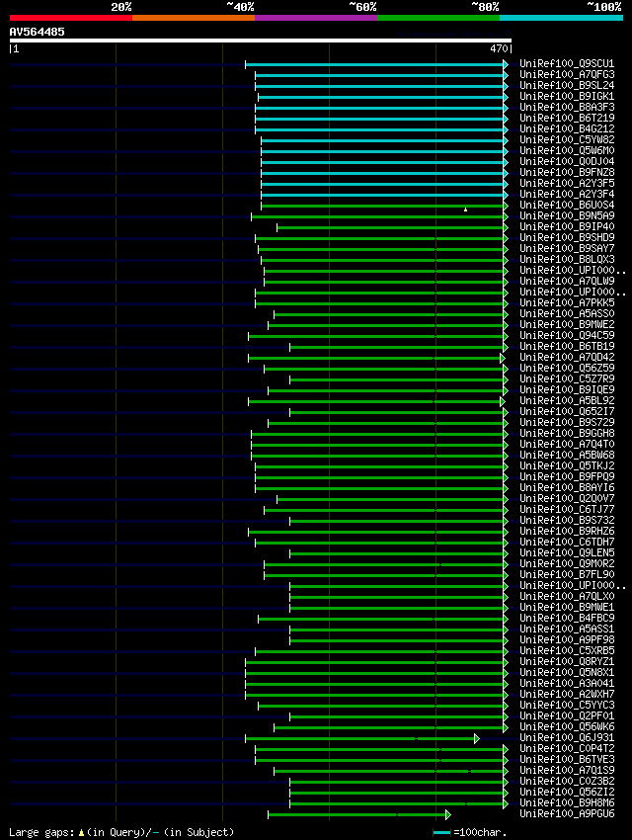Select the UniRef100_B9SAY7 label
The image size is (632, 840).
point(567,249)
